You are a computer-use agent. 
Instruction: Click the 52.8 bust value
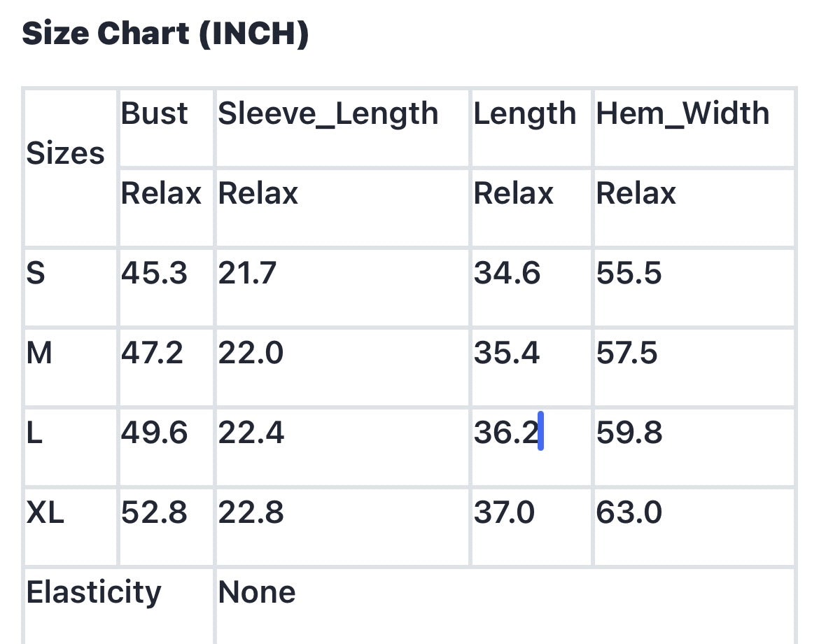[x=154, y=513]
